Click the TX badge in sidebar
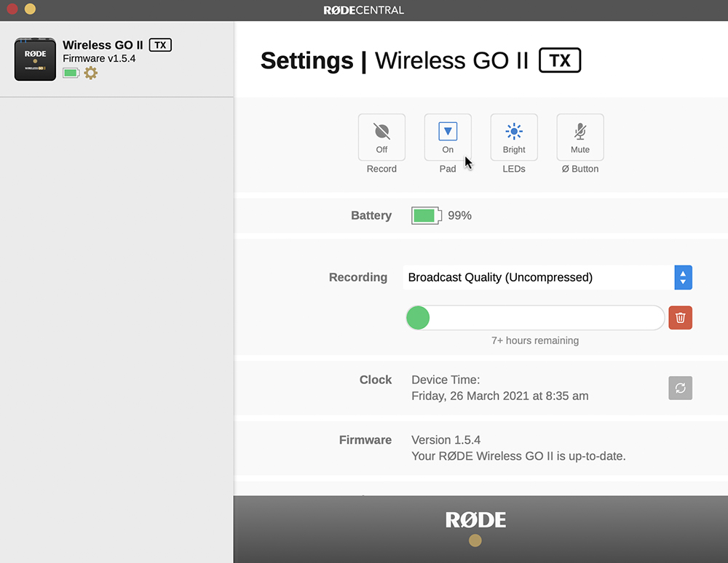This screenshot has width=728, height=563. 160,45
